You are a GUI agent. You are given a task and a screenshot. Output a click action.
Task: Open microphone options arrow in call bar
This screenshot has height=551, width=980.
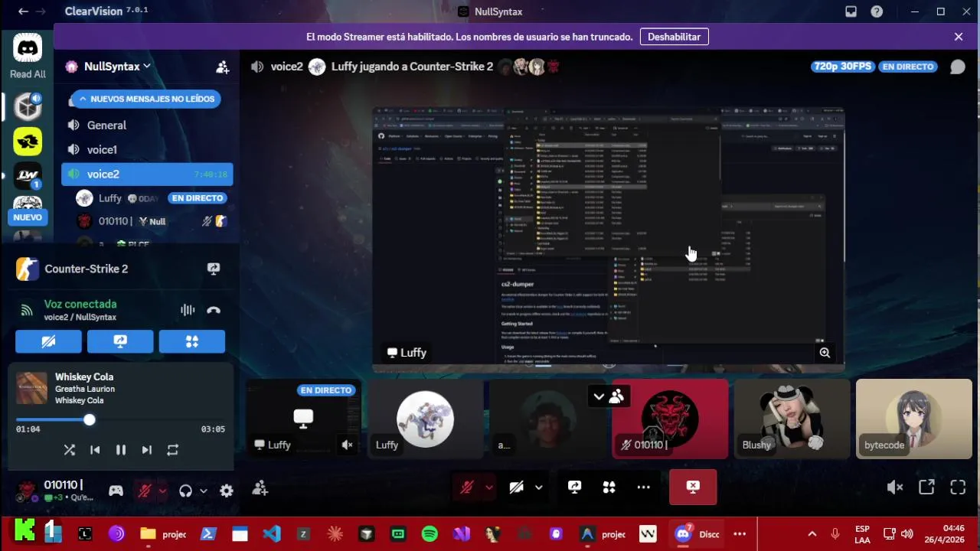coord(488,487)
